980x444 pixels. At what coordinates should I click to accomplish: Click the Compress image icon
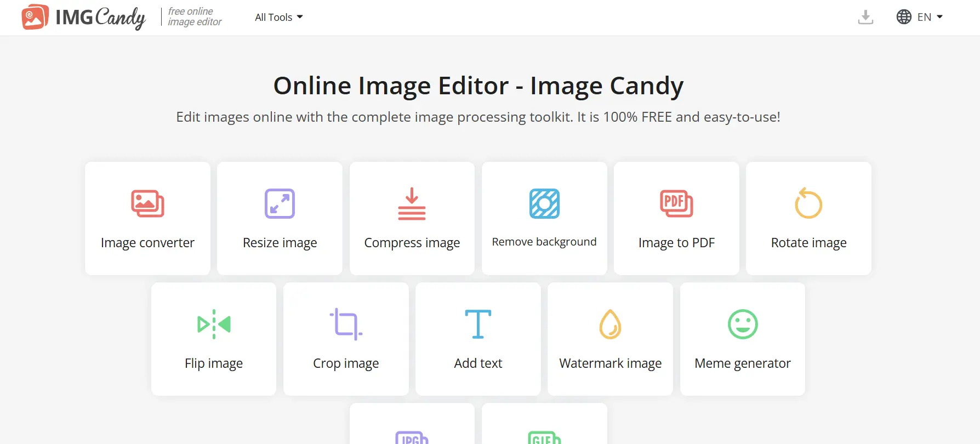pos(412,203)
